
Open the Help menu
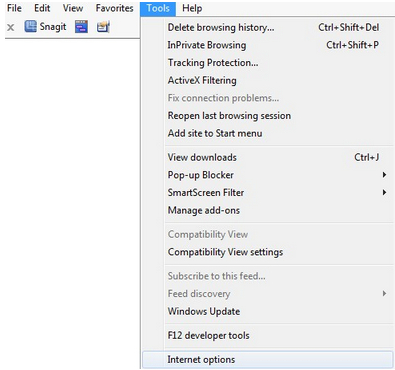192,8
